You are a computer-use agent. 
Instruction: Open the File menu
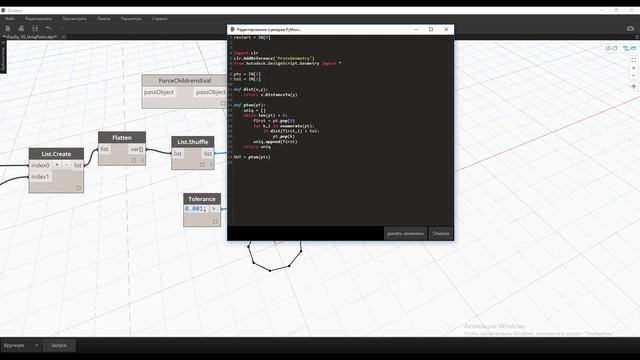(10, 19)
